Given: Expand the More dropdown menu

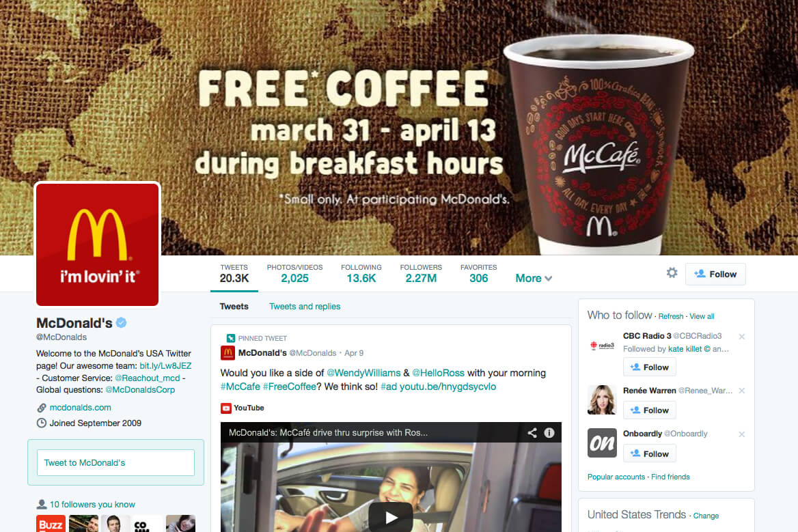Looking at the screenshot, I should [534, 278].
